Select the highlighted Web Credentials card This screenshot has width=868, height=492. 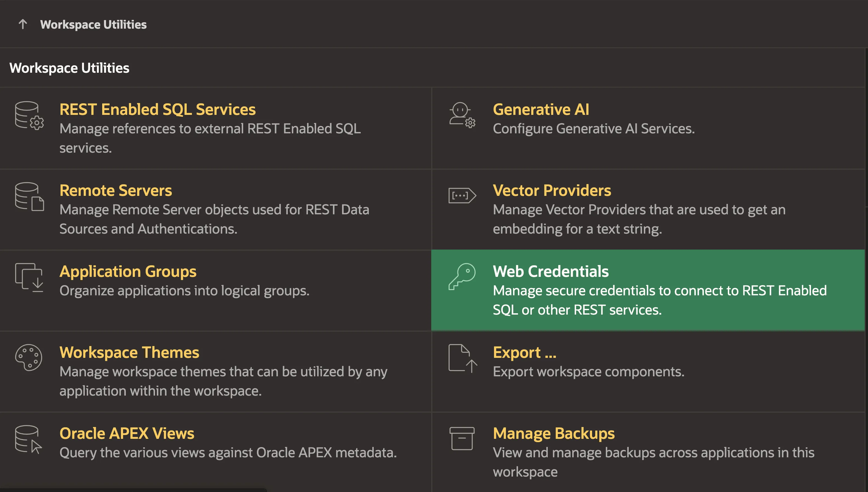coord(550,271)
